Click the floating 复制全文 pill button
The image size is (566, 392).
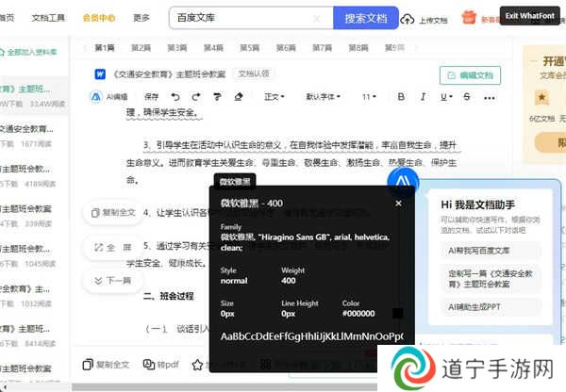(x=113, y=213)
